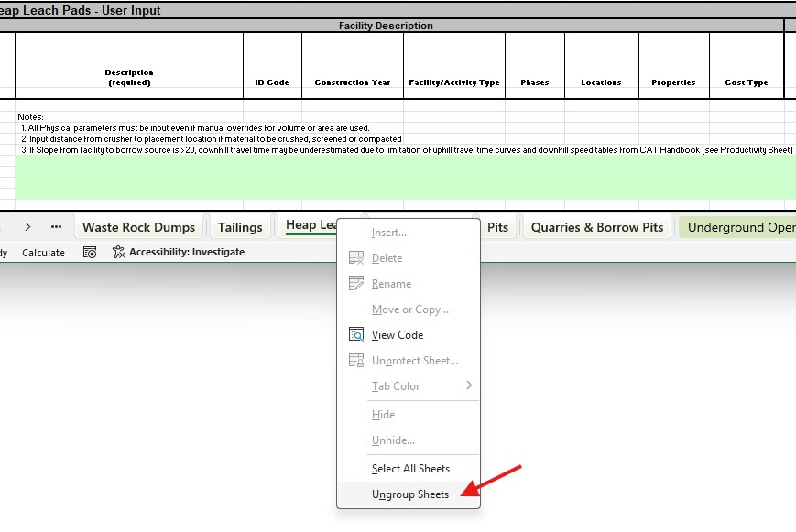
Task: Click the accessibility checker icon
Action: (119, 253)
